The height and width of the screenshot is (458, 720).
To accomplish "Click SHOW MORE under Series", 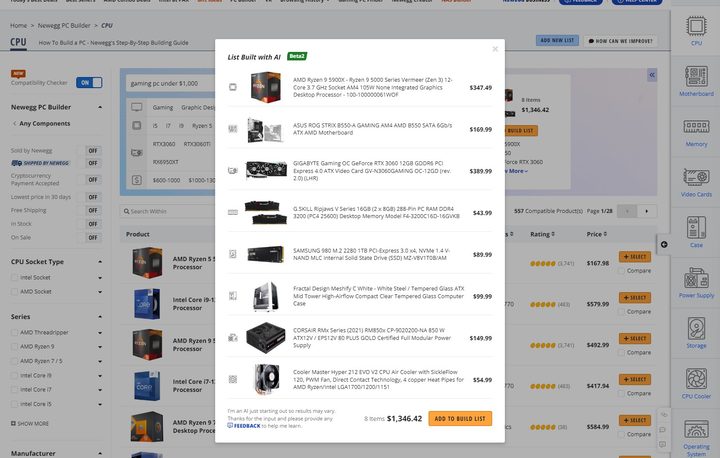I will point(30,424).
